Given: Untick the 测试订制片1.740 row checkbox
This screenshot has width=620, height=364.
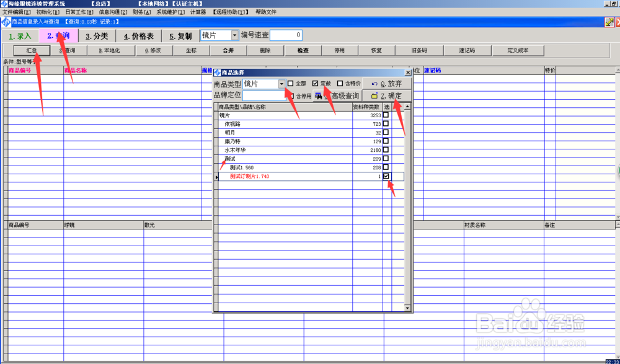Looking at the screenshot, I should (x=386, y=176).
